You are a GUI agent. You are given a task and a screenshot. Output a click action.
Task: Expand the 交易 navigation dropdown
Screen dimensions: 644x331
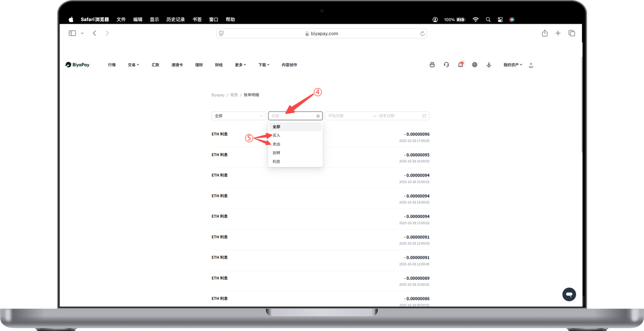coord(133,65)
